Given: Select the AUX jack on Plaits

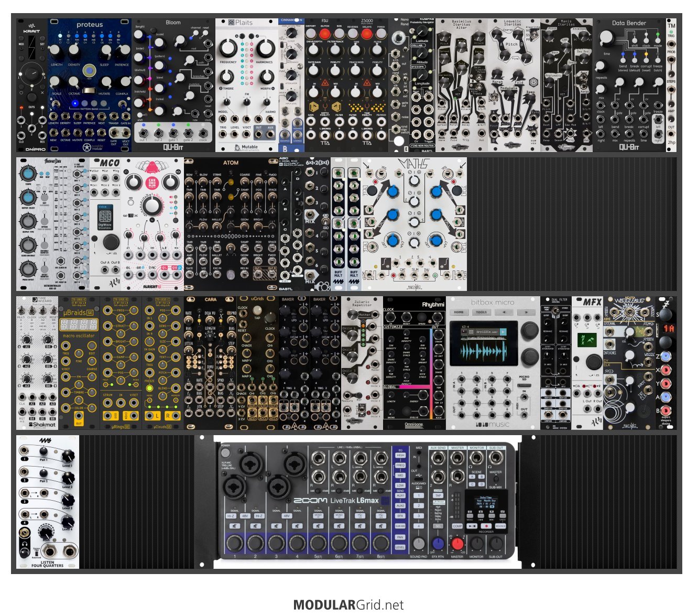Looking at the screenshot, I should 270,135.
